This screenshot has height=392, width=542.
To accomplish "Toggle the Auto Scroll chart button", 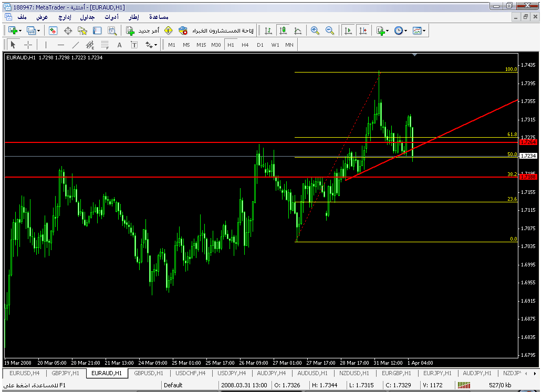I will coord(348,31).
